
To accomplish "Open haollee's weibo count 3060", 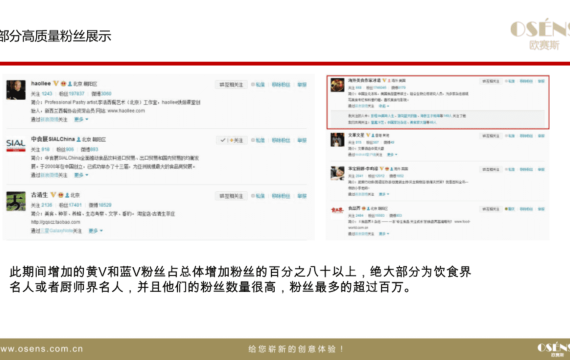I will click(x=106, y=94).
